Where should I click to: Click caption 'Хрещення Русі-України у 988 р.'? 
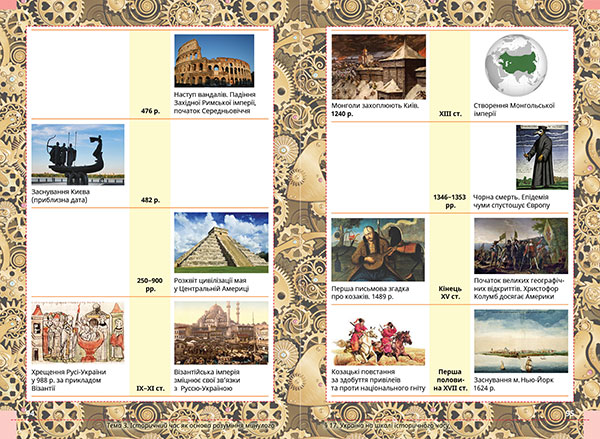click(x=69, y=380)
